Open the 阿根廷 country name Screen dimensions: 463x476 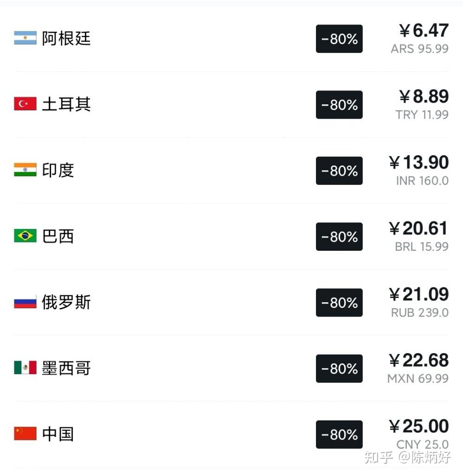pyautogui.click(x=66, y=38)
